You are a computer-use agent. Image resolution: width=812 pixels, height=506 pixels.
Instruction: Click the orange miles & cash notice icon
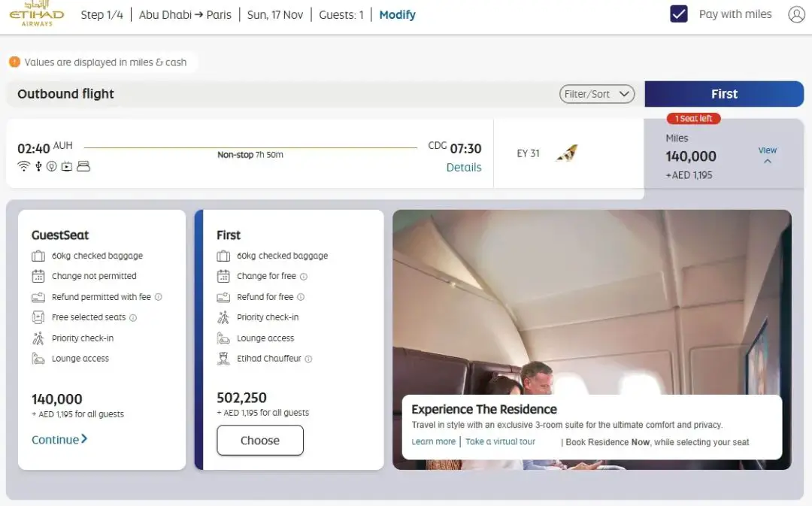click(x=14, y=62)
